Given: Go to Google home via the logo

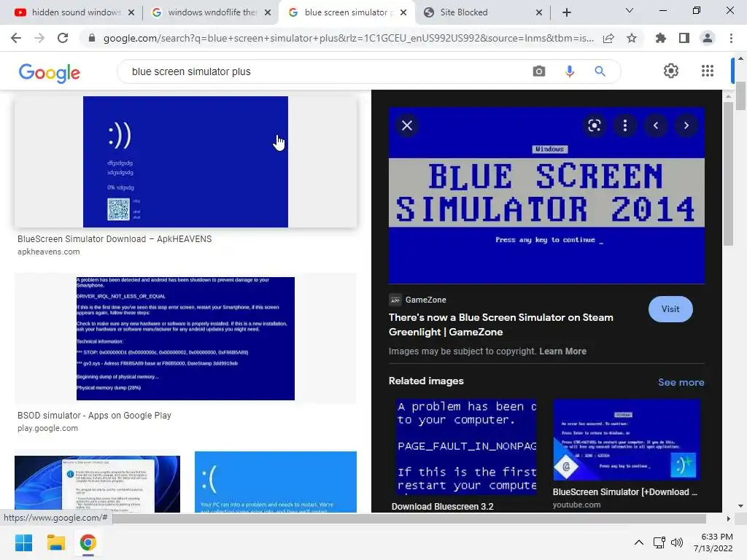Looking at the screenshot, I should (x=50, y=73).
